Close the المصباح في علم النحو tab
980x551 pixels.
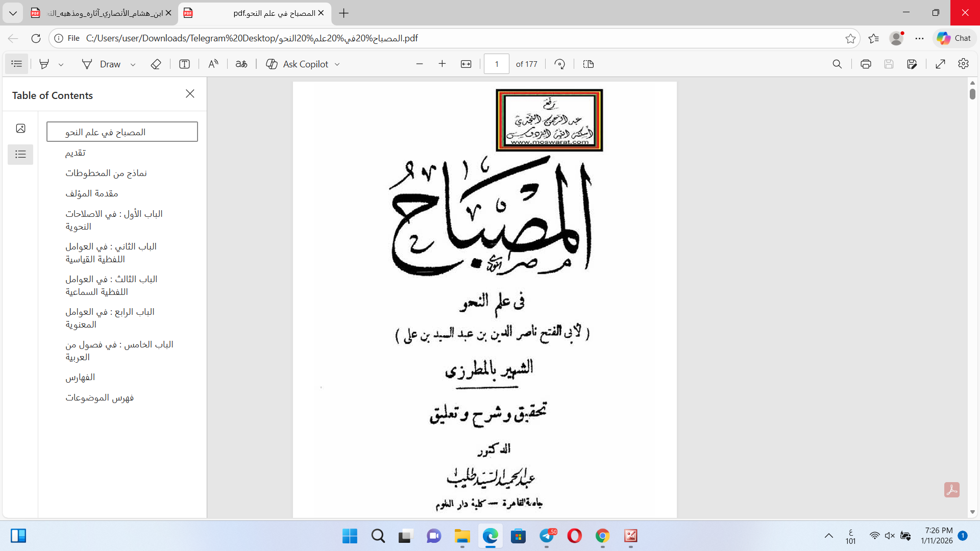click(321, 13)
